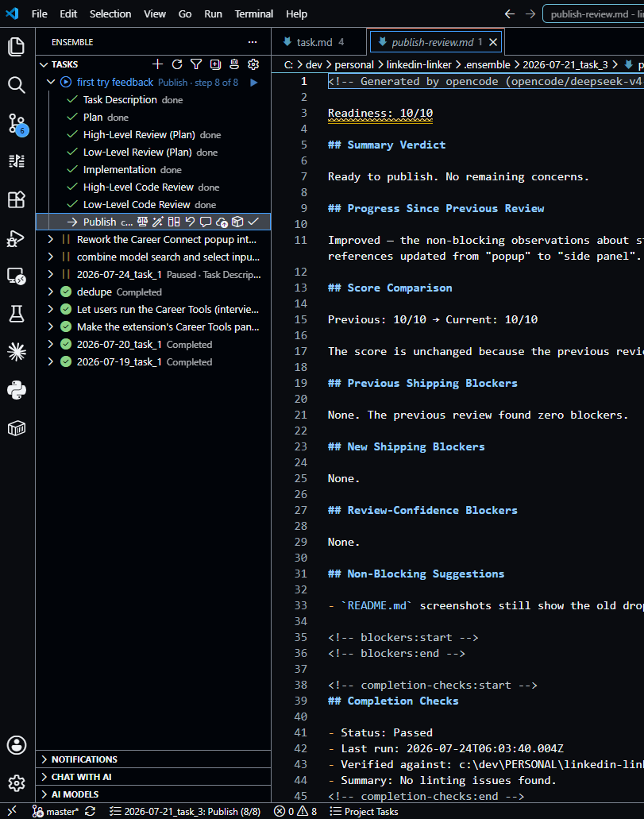Image resolution: width=644 pixels, height=819 pixels.
Task: Collapse the TASKS section
Action: click(44, 65)
